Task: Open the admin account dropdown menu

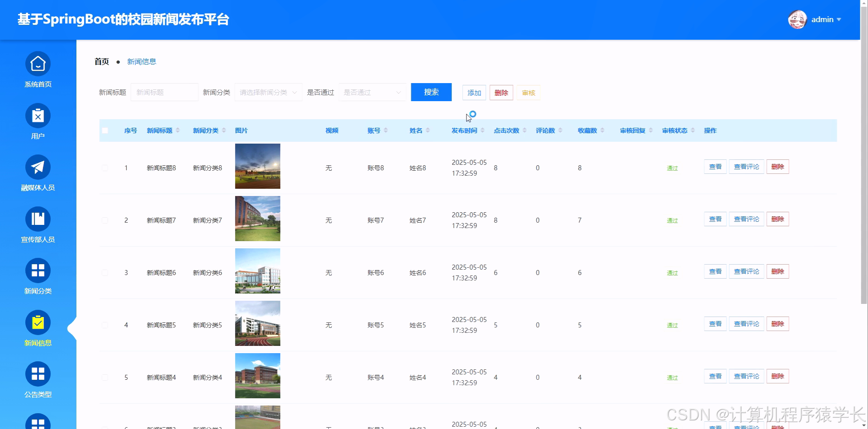Action: point(826,19)
